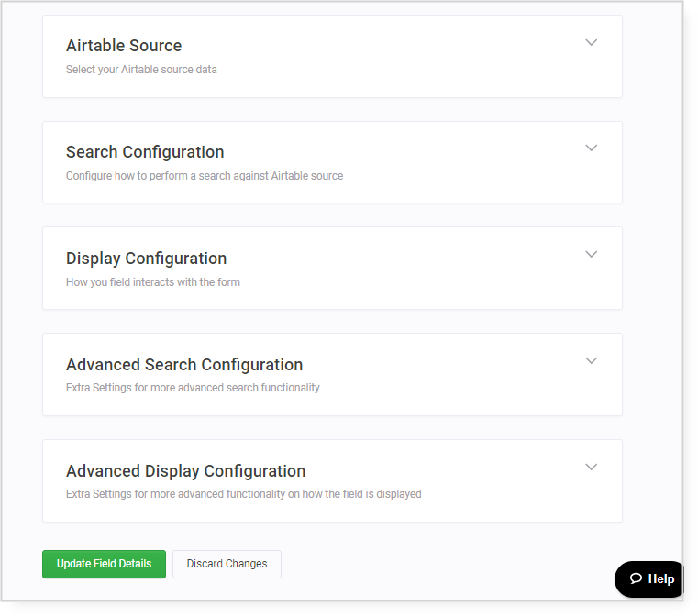Expand the Airtable Source section chevron
This screenshot has width=698, height=616.
point(592,42)
